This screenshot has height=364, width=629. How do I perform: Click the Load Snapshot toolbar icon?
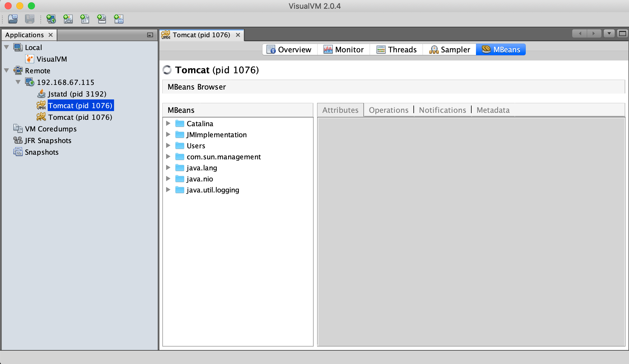(x=13, y=19)
